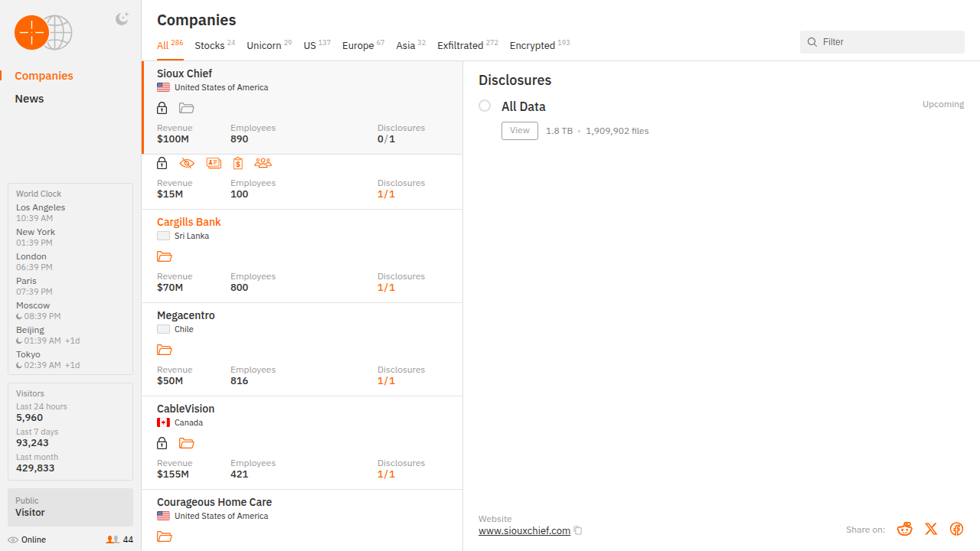Click the lock icon in $15M company row
980x551 pixels.
(x=162, y=163)
